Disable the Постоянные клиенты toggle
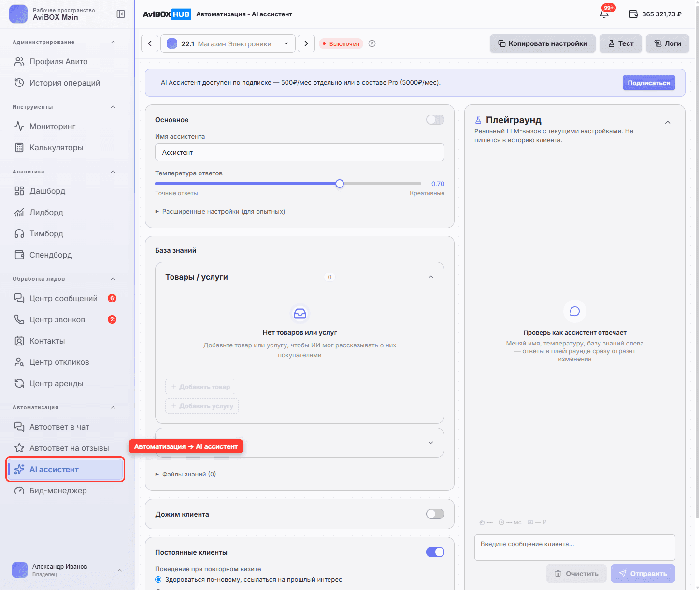Screen dimensions: 700x590 435,552
